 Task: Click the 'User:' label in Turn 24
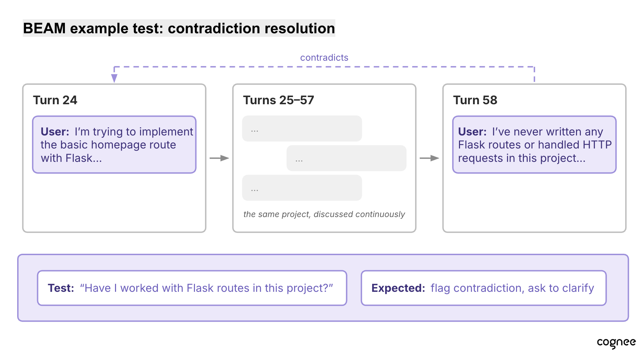[55, 132]
